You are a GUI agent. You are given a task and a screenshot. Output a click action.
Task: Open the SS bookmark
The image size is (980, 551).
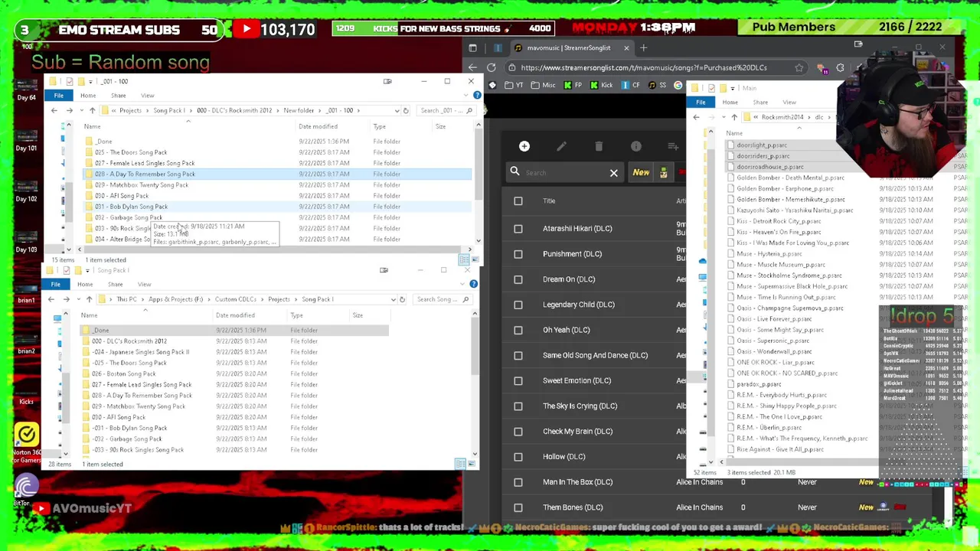pyautogui.click(x=657, y=85)
